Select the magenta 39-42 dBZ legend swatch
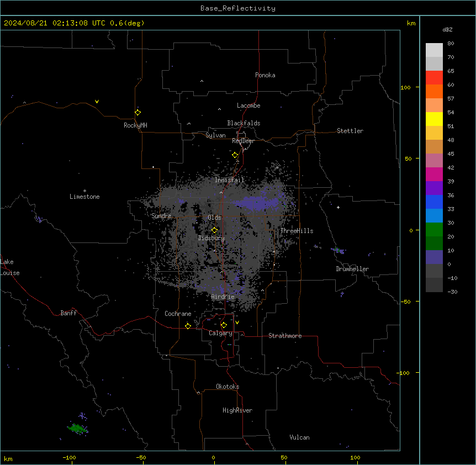 point(434,174)
